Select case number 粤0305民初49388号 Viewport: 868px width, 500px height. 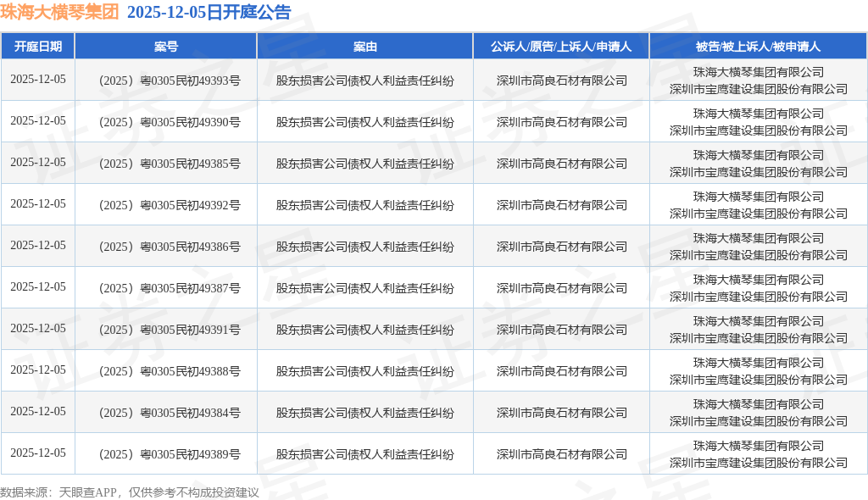[x=170, y=371]
